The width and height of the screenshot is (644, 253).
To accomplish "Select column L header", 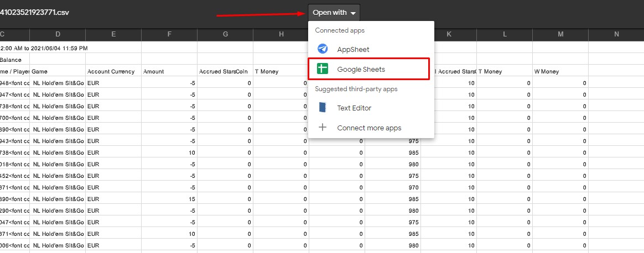I will tap(505, 34).
